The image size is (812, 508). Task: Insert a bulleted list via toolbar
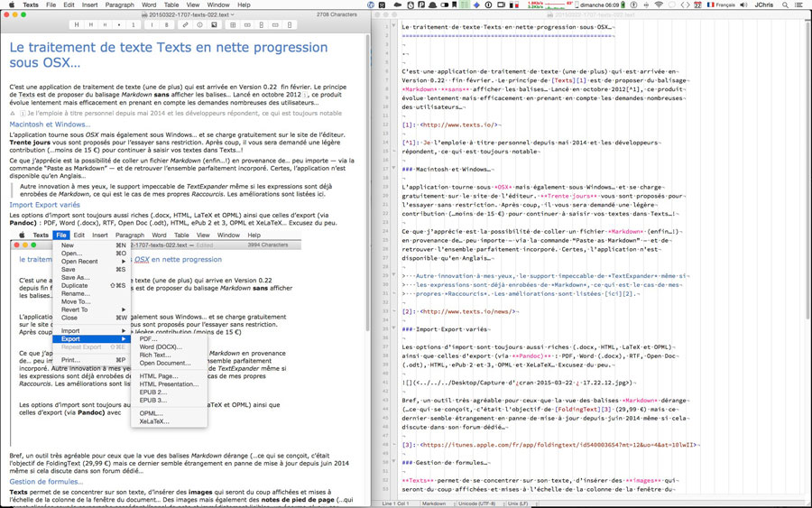click(x=119, y=24)
